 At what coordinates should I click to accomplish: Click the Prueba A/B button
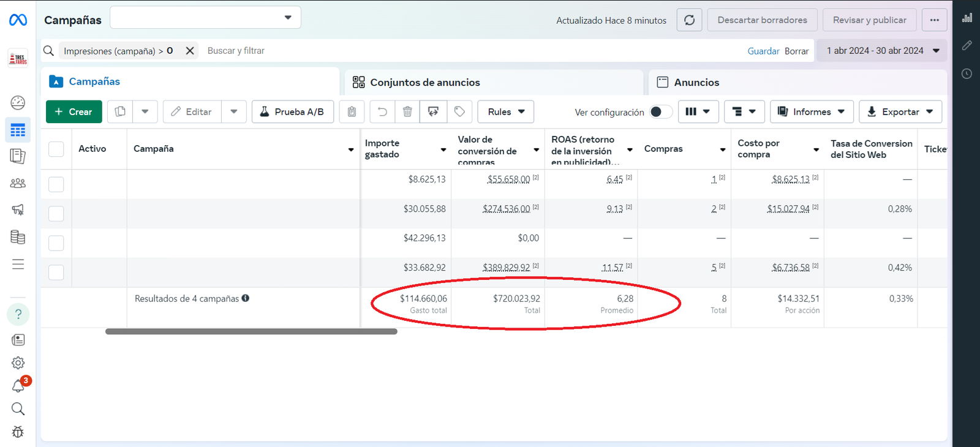tap(293, 111)
